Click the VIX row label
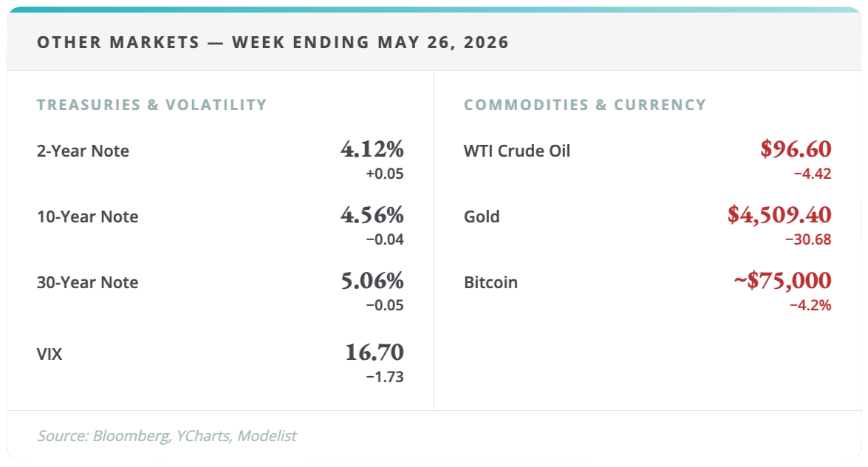Viewport: 868px width, 467px height. (x=49, y=354)
